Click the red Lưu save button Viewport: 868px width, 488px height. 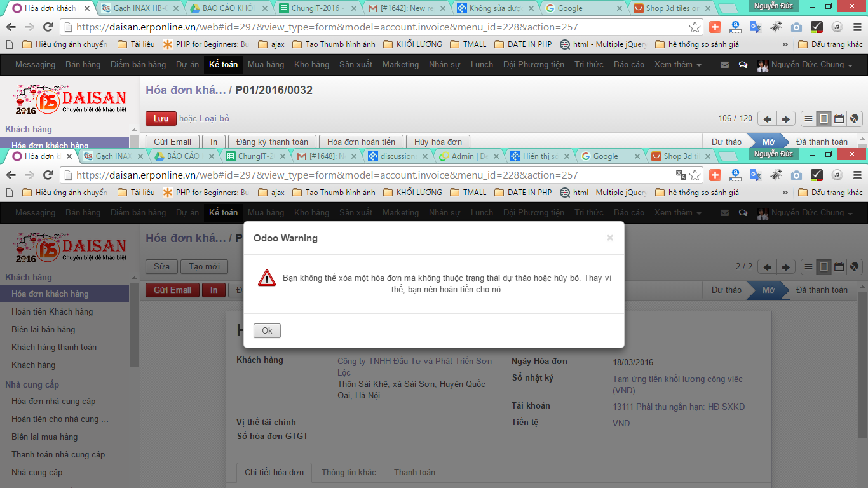click(161, 118)
